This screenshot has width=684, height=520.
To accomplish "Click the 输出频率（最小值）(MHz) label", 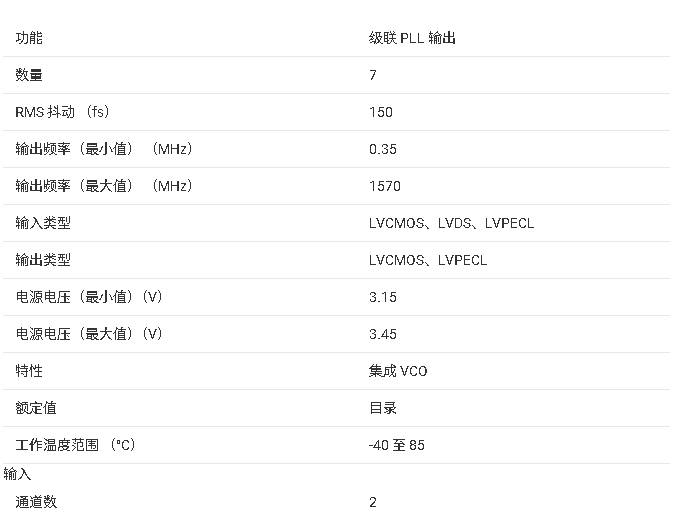I will 104,149.
